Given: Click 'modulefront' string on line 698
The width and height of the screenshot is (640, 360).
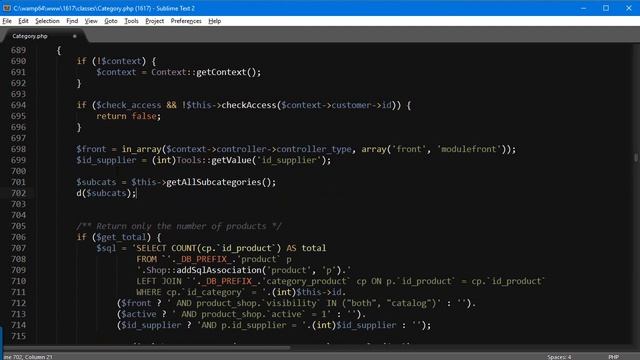Looking at the screenshot, I should [469, 149].
